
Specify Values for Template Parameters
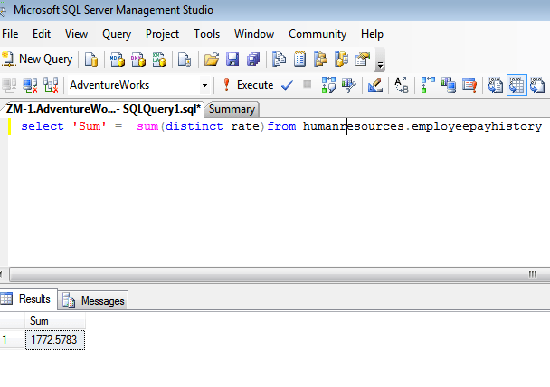click(401, 85)
